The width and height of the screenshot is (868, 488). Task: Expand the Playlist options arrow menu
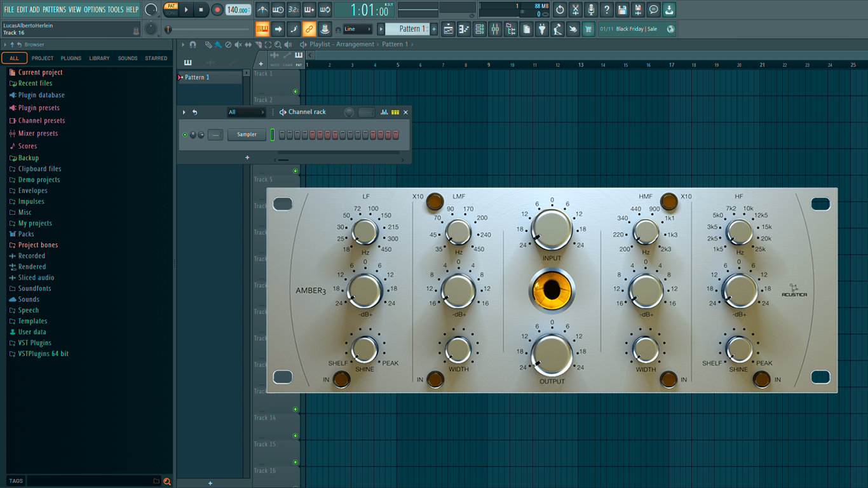[x=183, y=44]
